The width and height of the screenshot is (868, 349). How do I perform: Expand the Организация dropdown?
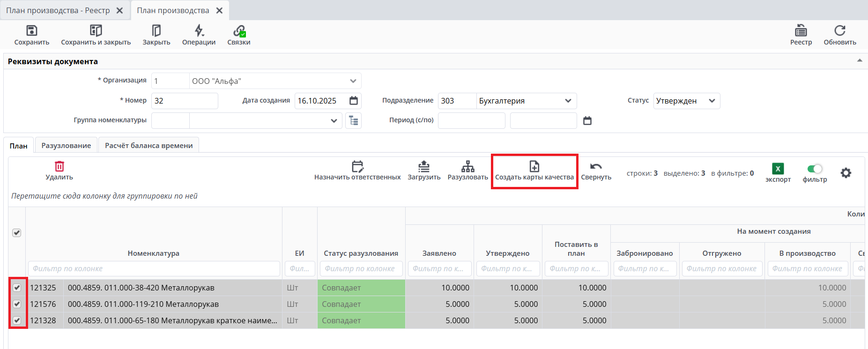[x=353, y=81]
